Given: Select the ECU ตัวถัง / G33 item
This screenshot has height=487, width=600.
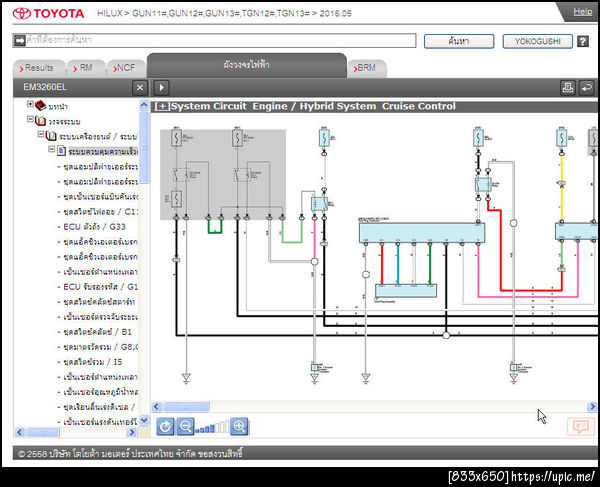Looking at the screenshot, I should [x=95, y=226].
